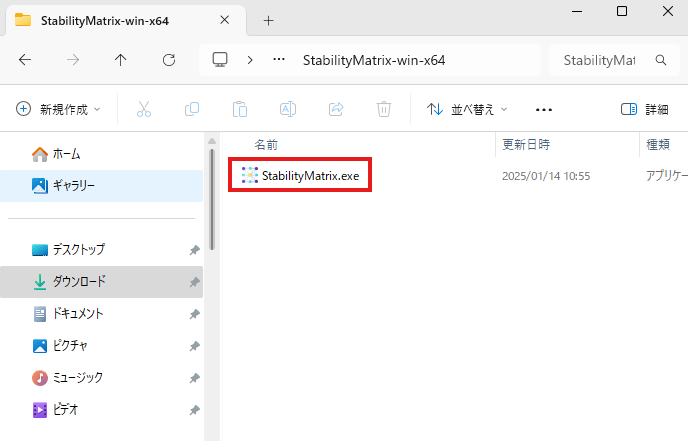Open the toolbar See more options menu
Screen dimensions: 688x441
coord(544,109)
